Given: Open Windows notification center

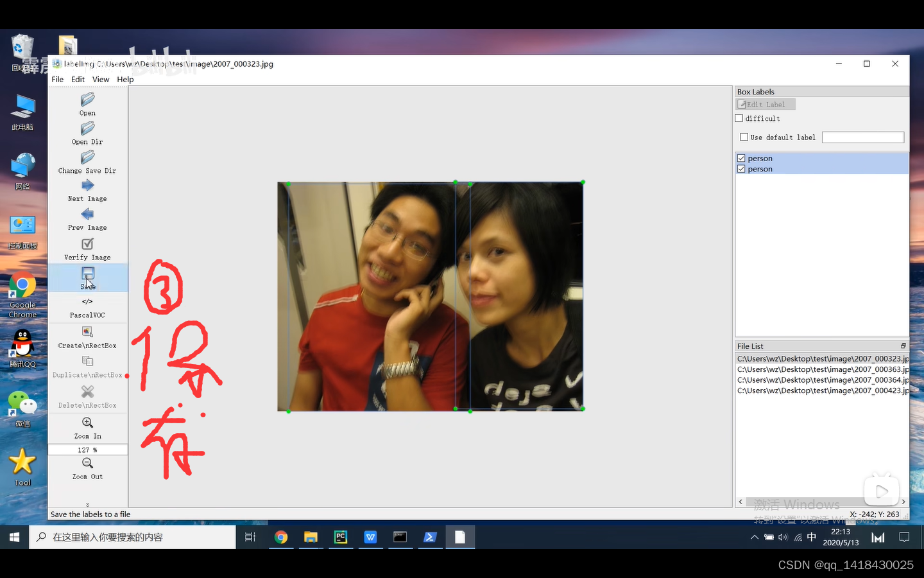Looking at the screenshot, I should pyautogui.click(x=904, y=538).
